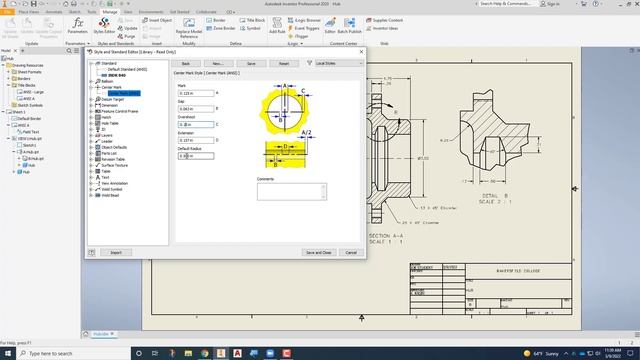The height and width of the screenshot is (360, 640).
Task: Click Save and Close button
Action: 319,253
